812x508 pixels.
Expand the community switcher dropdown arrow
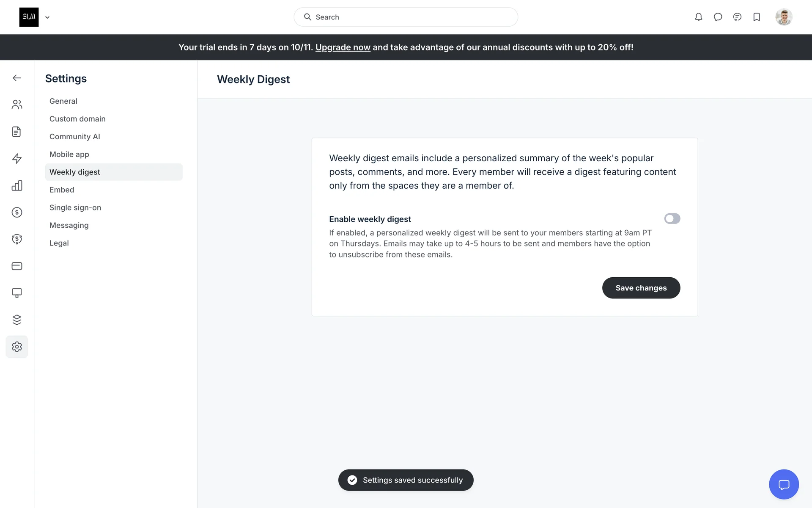click(x=47, y=17)
